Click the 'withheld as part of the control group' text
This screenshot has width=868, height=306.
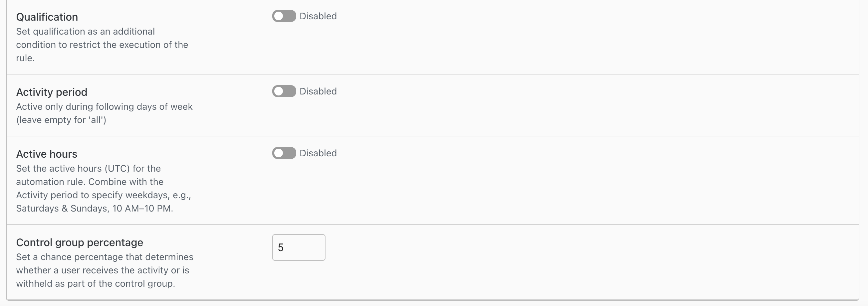(96, 283)
